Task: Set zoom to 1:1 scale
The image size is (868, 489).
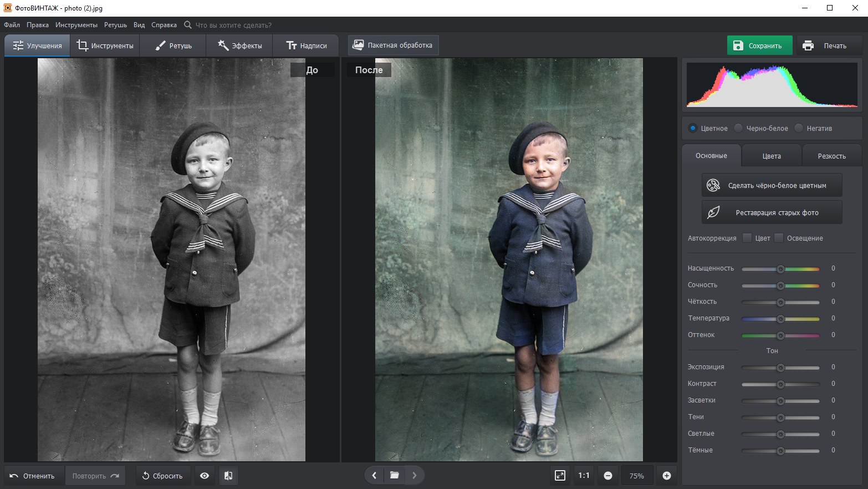Action: tap(584, 476)
